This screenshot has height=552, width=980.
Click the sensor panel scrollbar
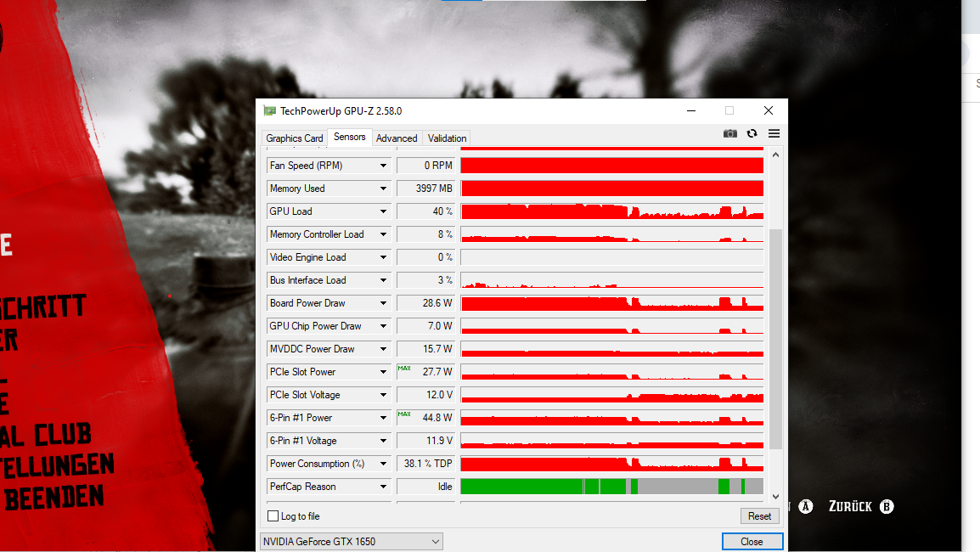[x=775, y=340]
